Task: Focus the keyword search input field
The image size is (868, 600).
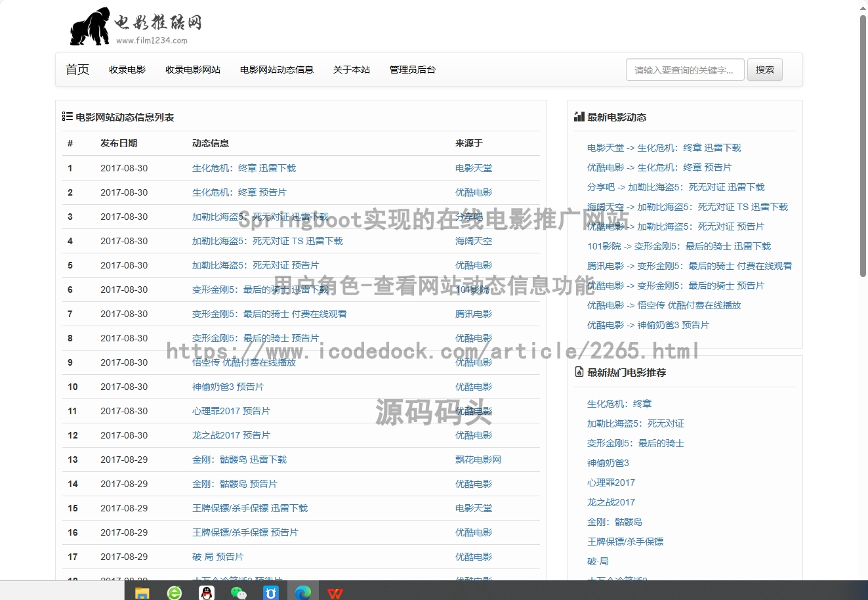Action: point(685,70)
